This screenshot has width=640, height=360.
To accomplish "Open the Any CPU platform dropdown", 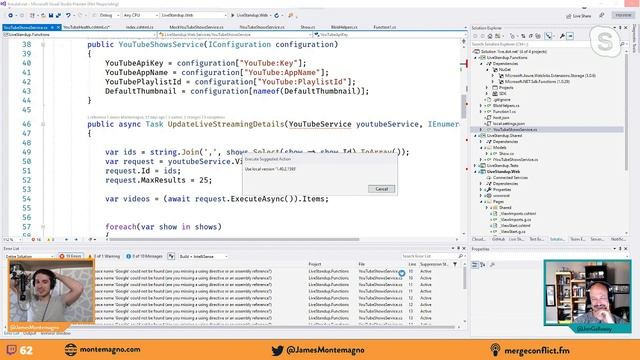I will (140, 16).
